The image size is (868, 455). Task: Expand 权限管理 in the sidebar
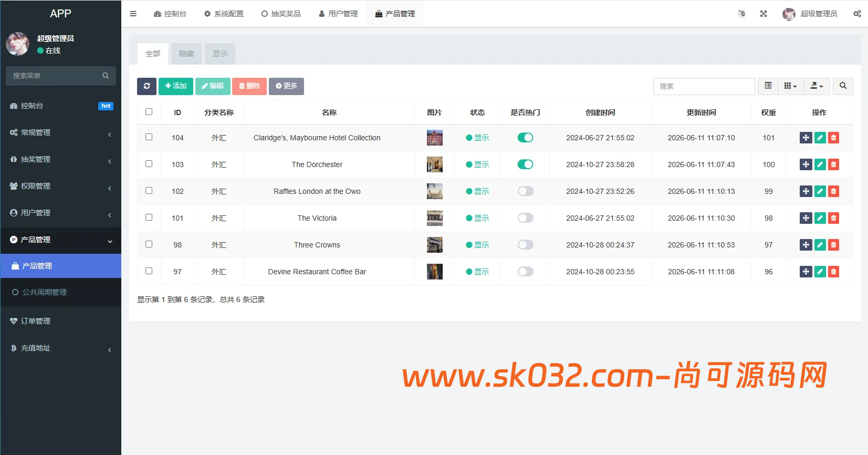point(61,186)
